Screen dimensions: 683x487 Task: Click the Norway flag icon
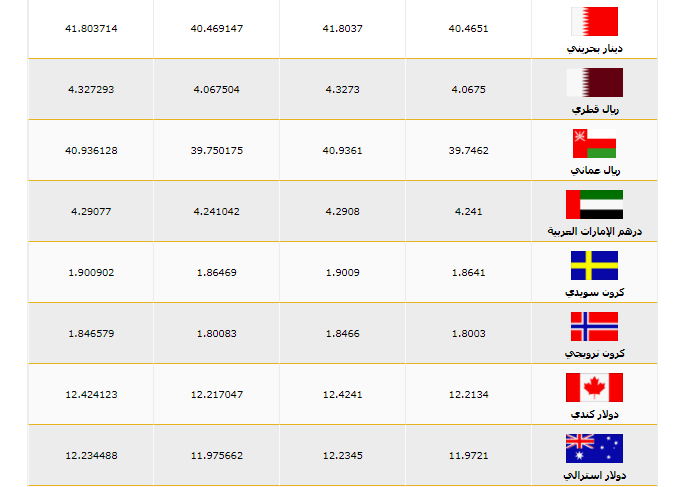point(594,326)
